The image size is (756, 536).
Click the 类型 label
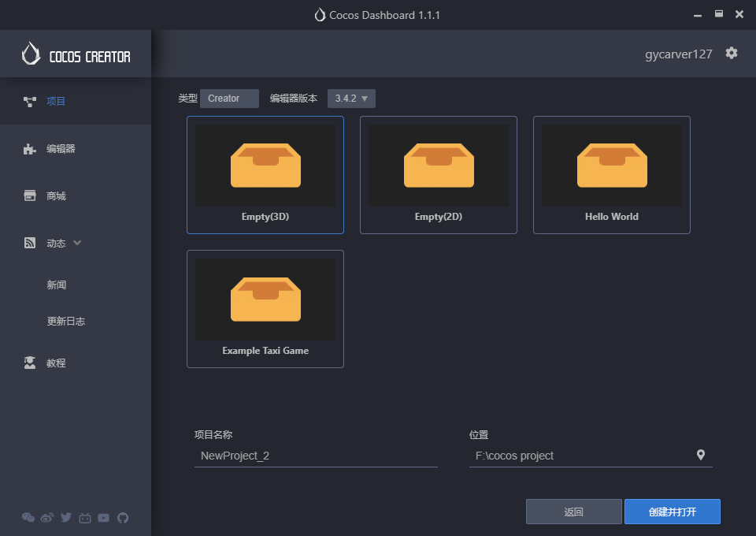187,99
